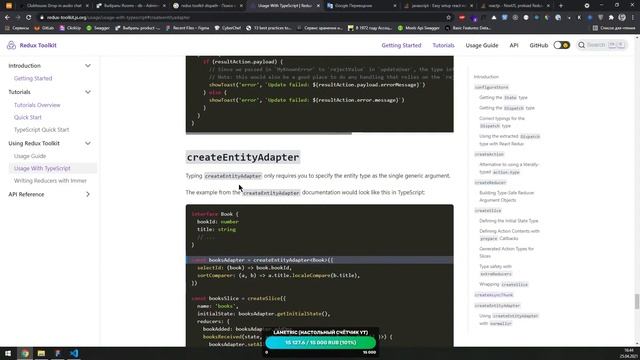
Task: Jump to configureStore in table of contents
Action: click(x=491, y=87)
